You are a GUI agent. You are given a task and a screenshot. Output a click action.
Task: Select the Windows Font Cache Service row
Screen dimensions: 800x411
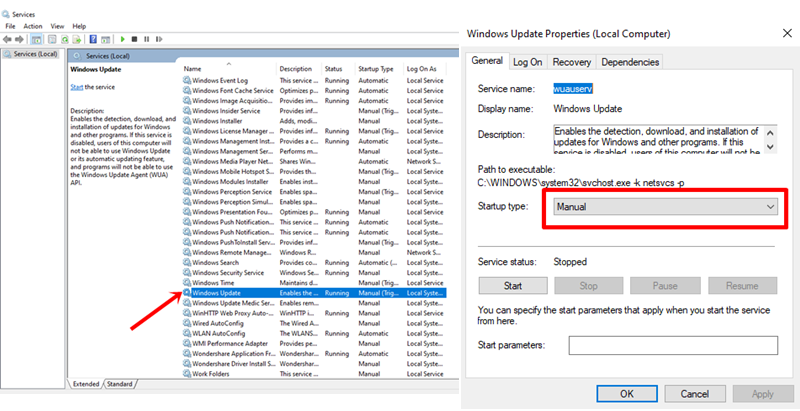[x=314, y=90]
